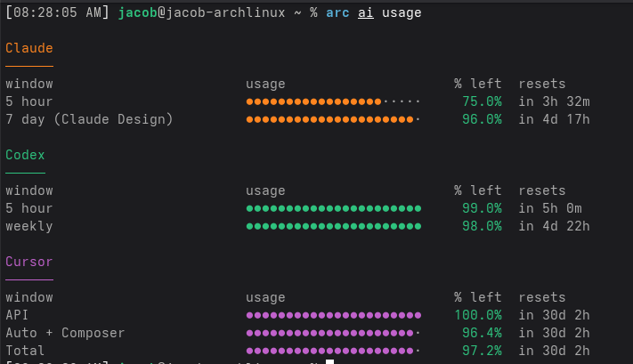This screenshot has height=364, width=633.
Task: Click the window column header under Cursor
Action: (29, 297)
